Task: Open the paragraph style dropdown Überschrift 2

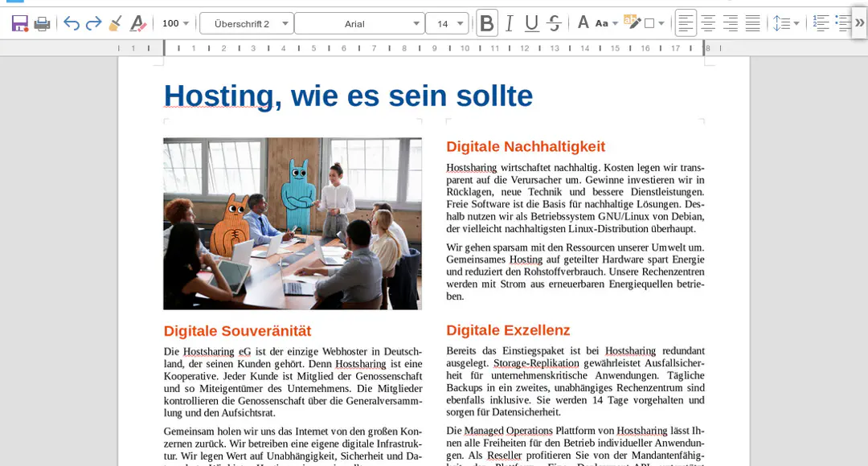Action: click(x=285, y=23)
